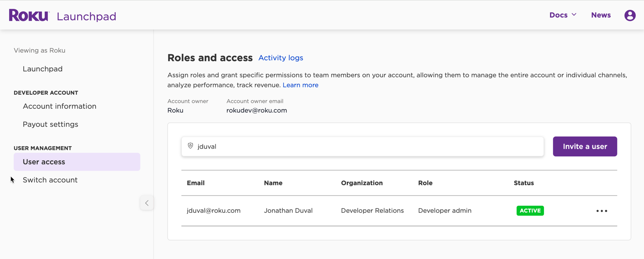Open the three-dot actions menu for Jonathan Duval

click(601, 211)
